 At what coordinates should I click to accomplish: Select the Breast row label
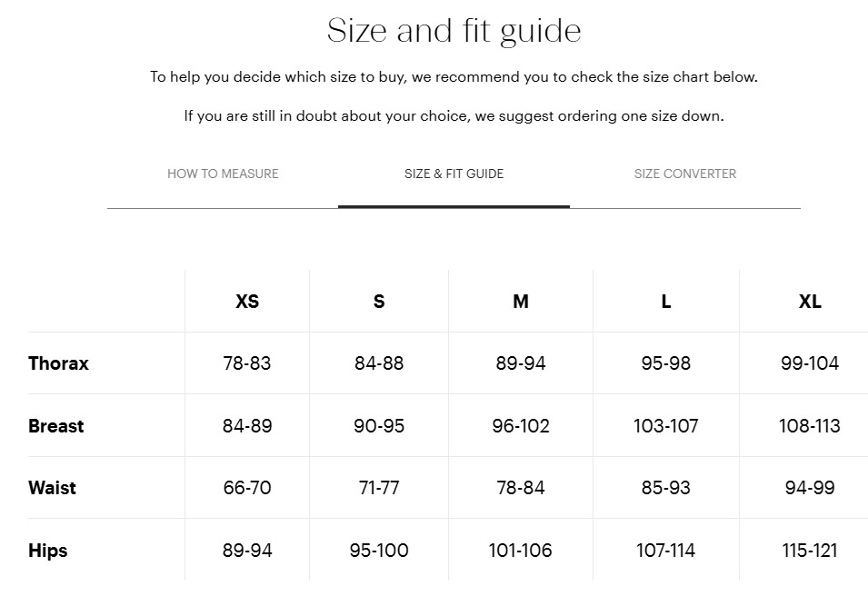click(55, 426)
